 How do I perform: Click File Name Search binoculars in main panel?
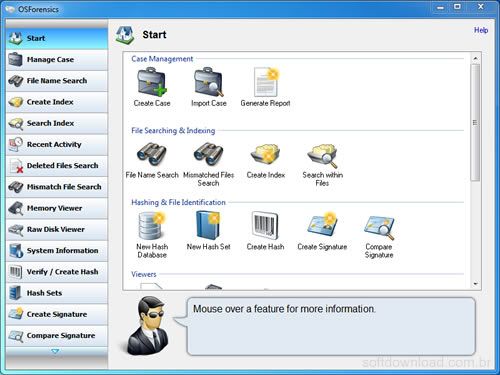click(152, 154)
